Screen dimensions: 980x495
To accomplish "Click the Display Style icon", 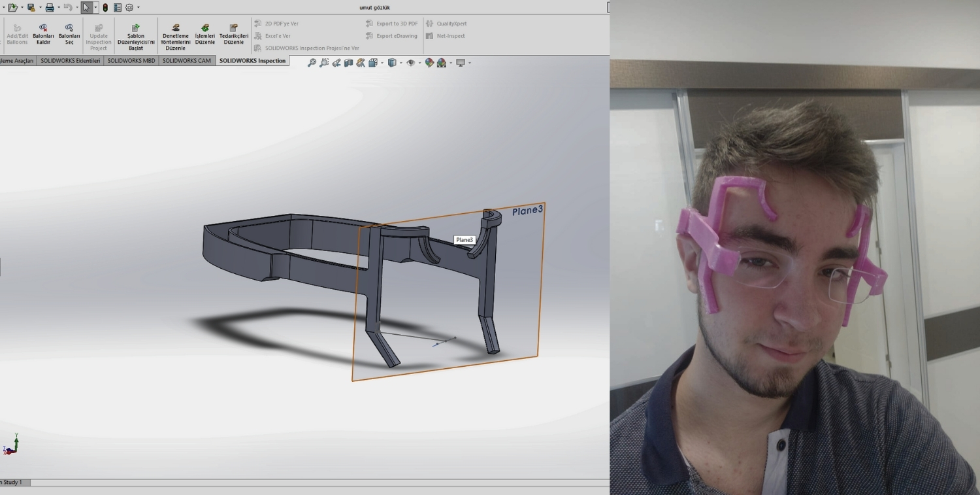I will pyautogui.click(x=392, y=63).
